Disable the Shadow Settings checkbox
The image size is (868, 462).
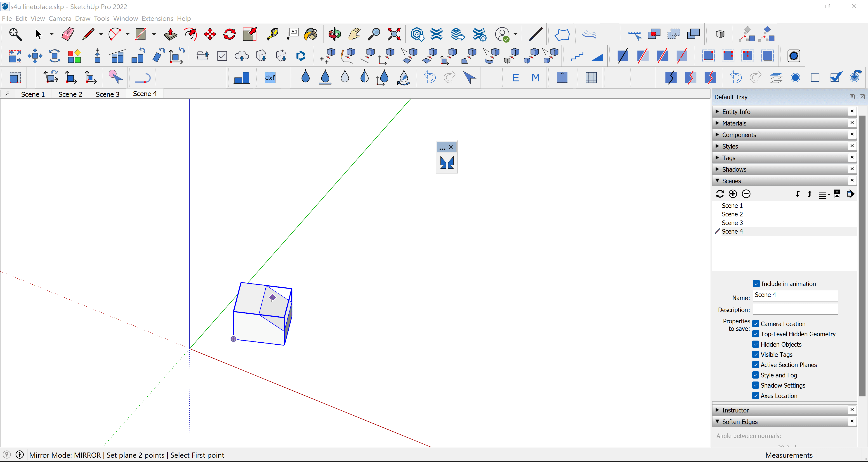click(756, 385)
